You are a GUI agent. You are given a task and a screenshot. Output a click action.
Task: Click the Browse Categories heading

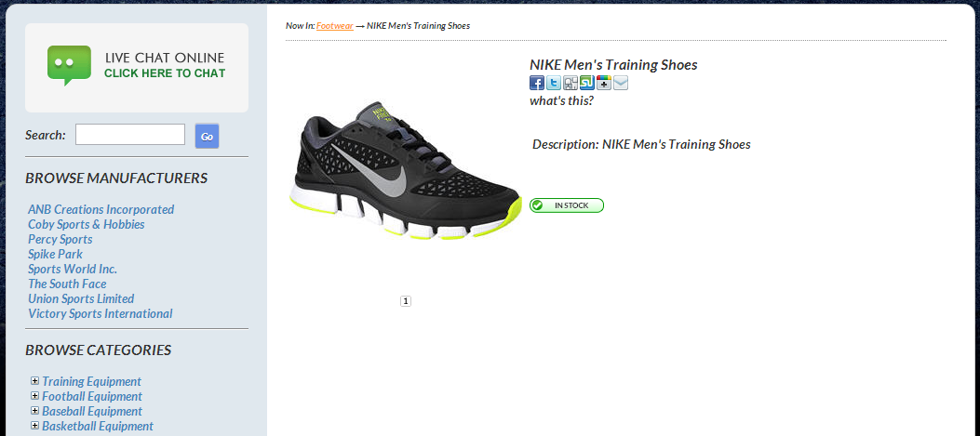tap(98, 350)
